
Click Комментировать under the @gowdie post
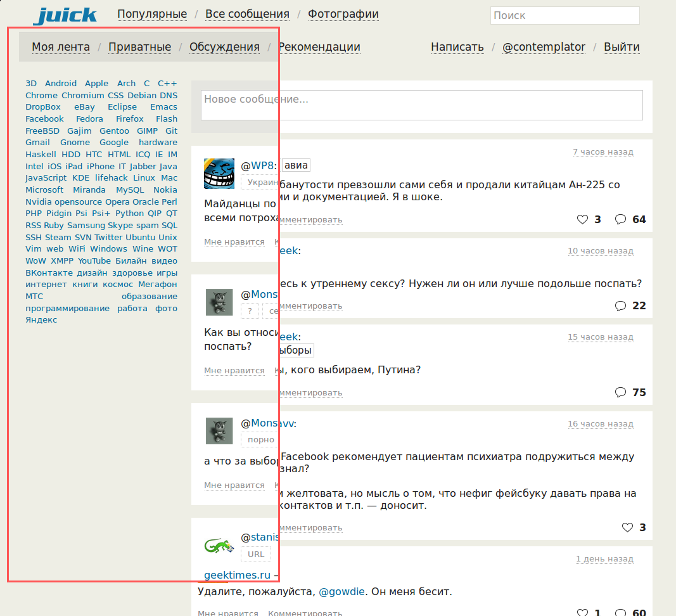(305, 613)
